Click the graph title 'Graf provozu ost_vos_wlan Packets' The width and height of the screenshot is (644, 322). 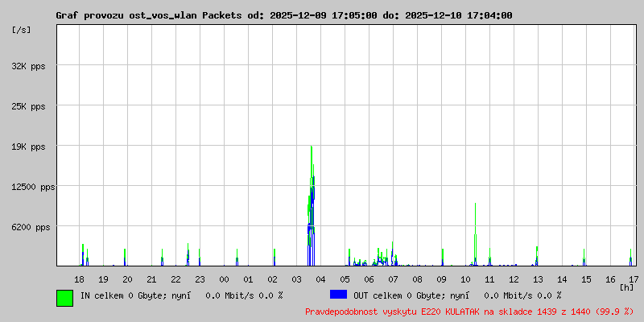tap(149, 15)
